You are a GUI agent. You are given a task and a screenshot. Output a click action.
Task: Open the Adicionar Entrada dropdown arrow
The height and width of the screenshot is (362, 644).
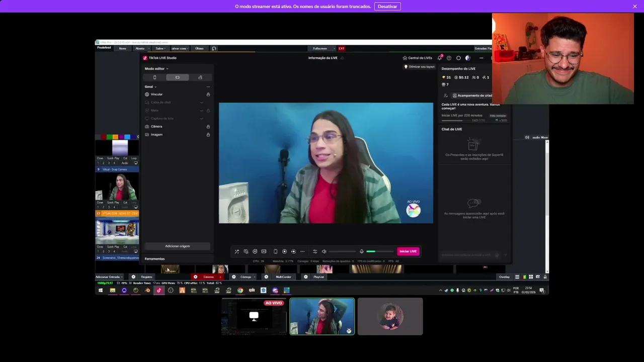click(122, 277)
